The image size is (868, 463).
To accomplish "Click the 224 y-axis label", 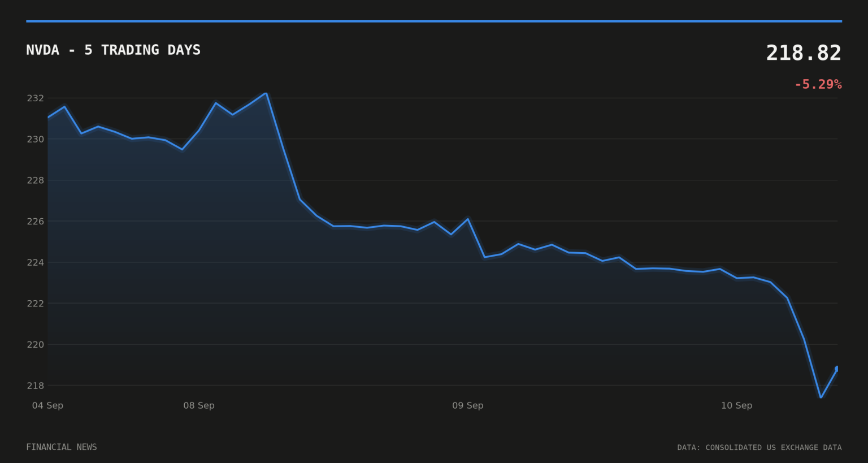I will coord(35,262).
